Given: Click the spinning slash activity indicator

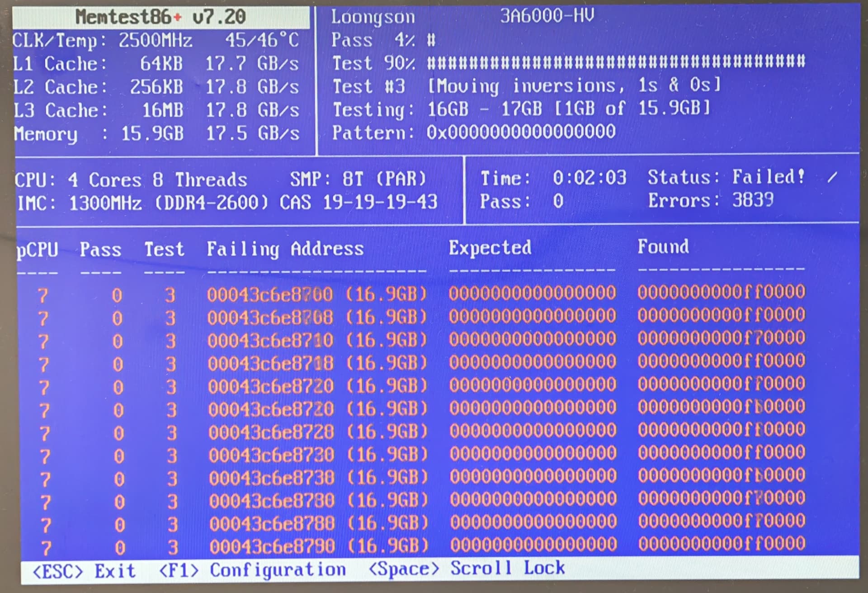Looking at the screenshot, I should pyautogui.click(x=832, y=177).
